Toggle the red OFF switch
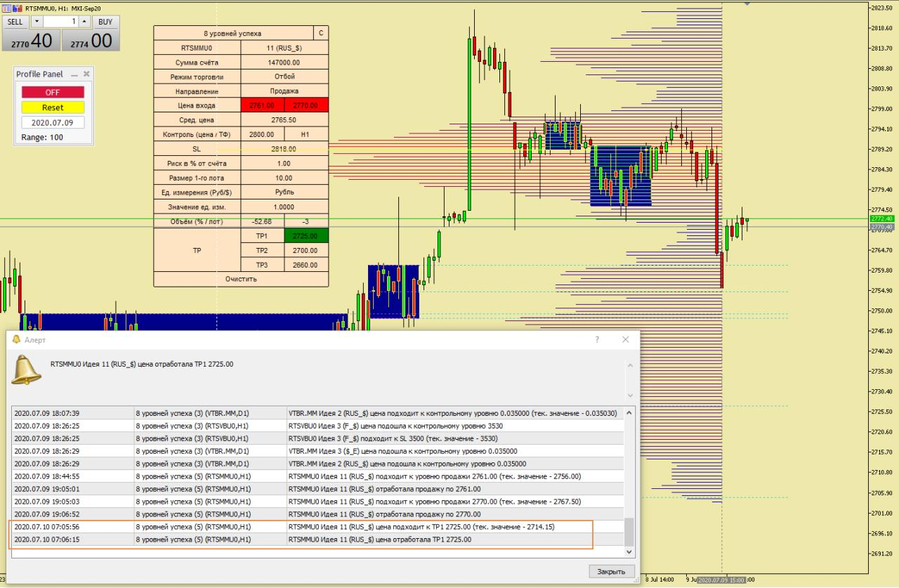This screenshot has width=899, height=588. (53, 92)
